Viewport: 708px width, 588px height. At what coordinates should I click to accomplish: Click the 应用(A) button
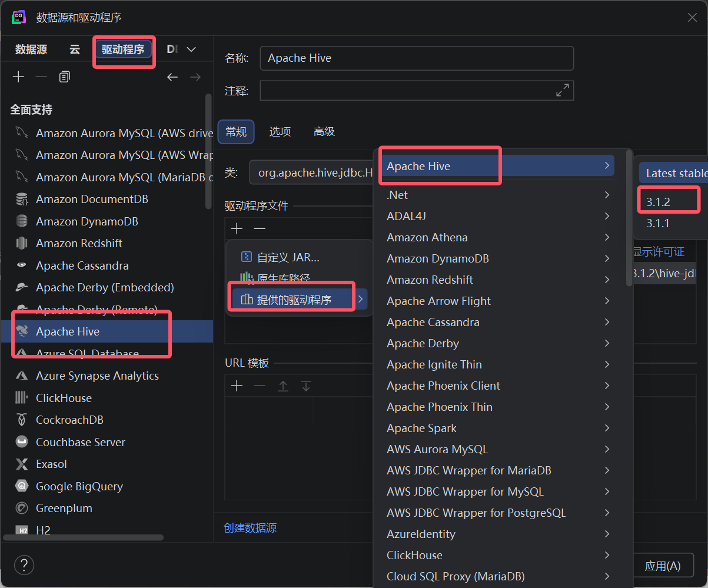[x=663, y=566]
